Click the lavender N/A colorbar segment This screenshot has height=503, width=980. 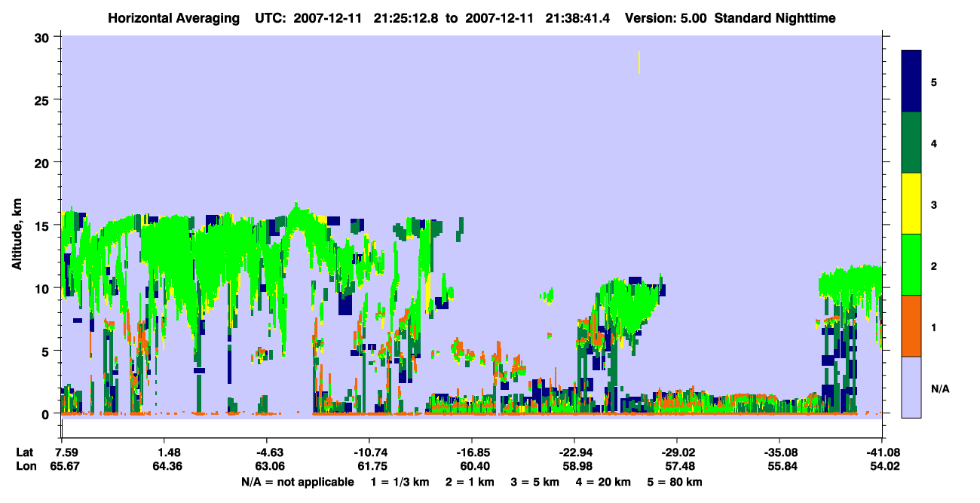tap(911, 387)
